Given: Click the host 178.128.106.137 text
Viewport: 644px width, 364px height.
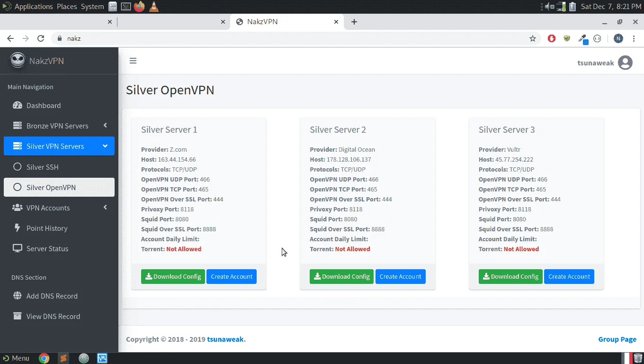Looking at the screenshot, I should tap(349, 159).
